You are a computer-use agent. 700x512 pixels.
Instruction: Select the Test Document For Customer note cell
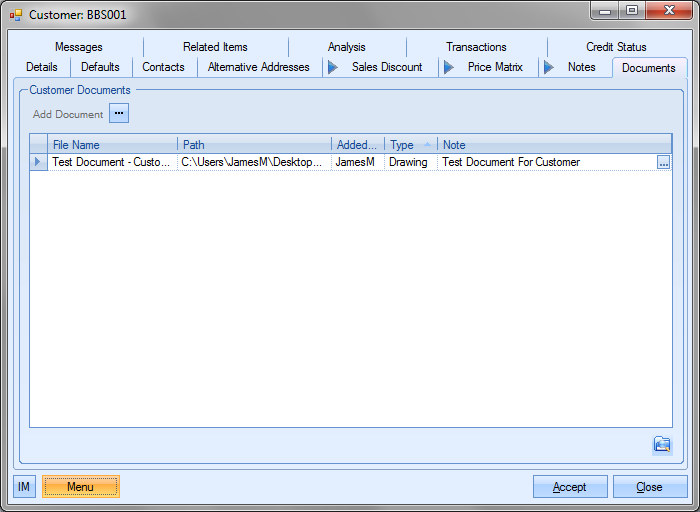[x=545, y=162]
